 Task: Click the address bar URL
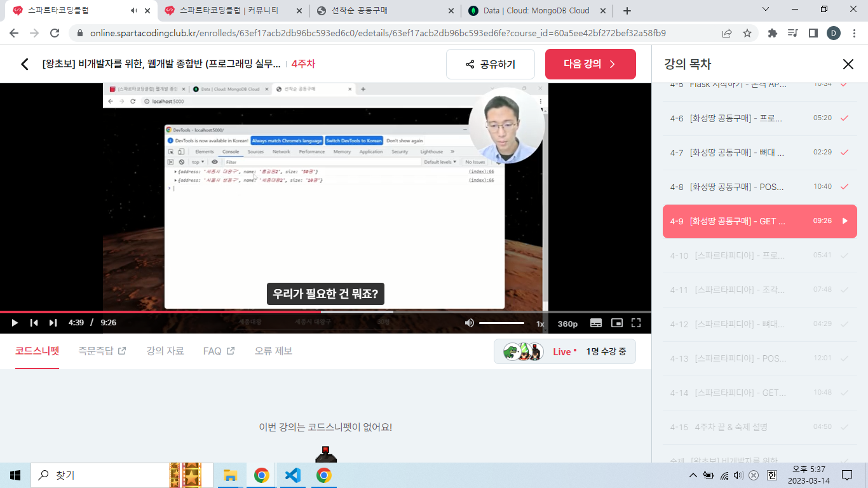click(378, 33)
